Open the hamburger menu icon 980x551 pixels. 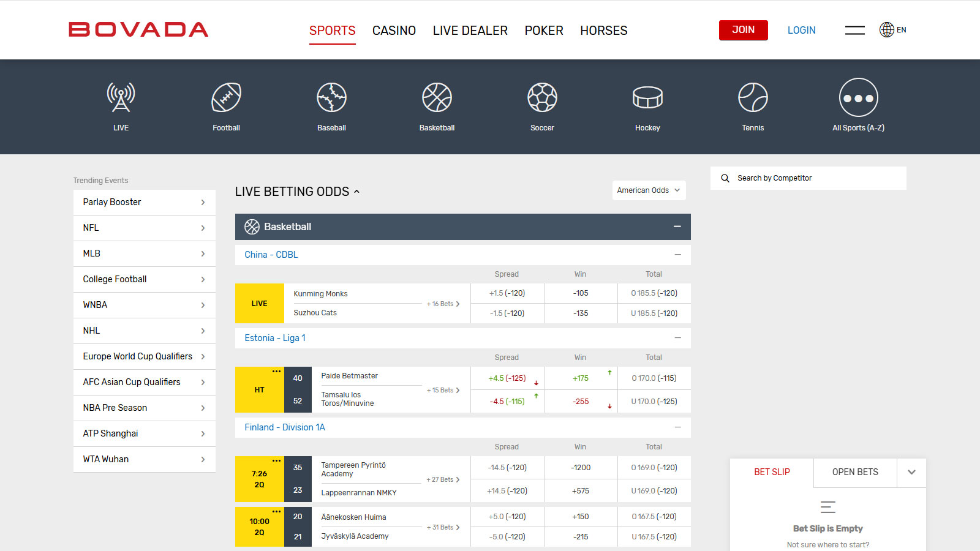[854, 30]
